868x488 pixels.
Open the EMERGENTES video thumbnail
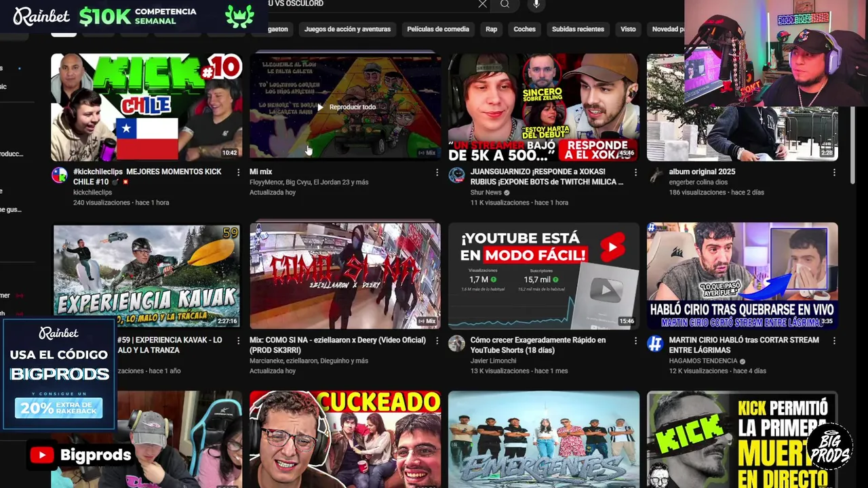click(x=544, y=439)
